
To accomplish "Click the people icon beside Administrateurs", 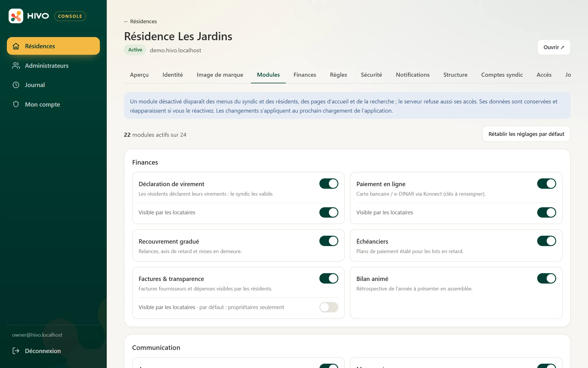I will click(x=16, y=65).
